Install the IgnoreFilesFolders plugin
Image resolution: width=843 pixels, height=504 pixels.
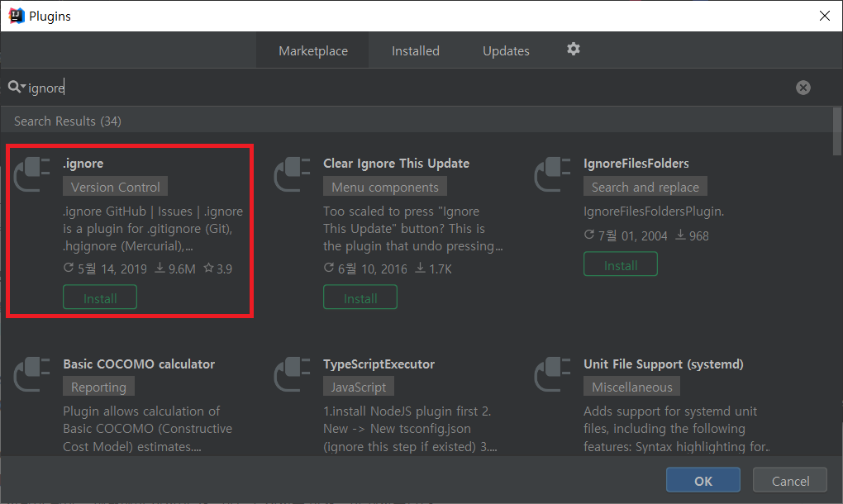pyautogui.click(x=621, y=264)
